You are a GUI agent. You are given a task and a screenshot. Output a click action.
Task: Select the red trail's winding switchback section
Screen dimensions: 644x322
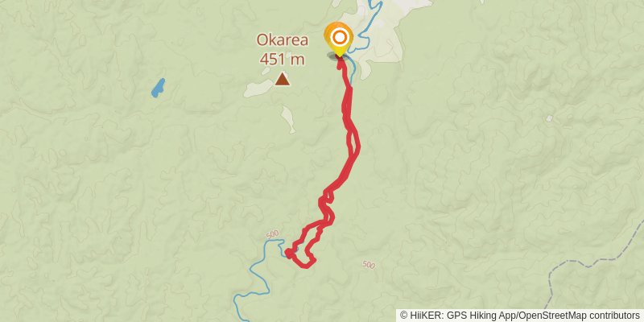327,205
